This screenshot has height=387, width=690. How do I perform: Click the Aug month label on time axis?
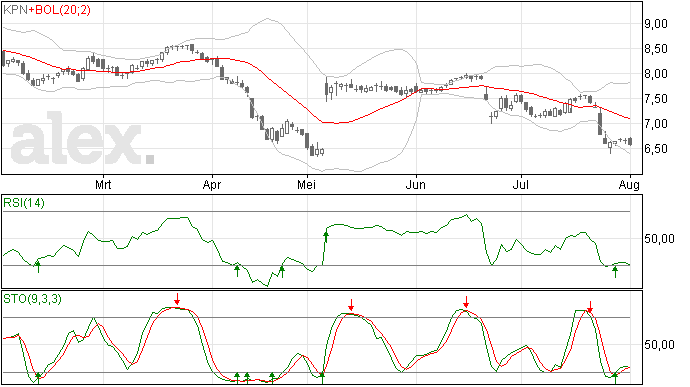(x=629, y=185)
